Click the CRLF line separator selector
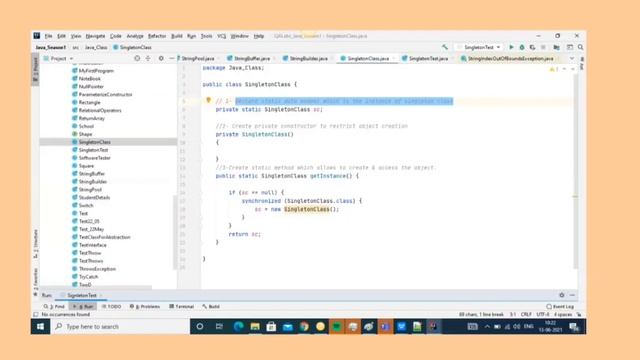Image resolution: width=640 pixels, height=360 pixels. click(x=526, y=315)
